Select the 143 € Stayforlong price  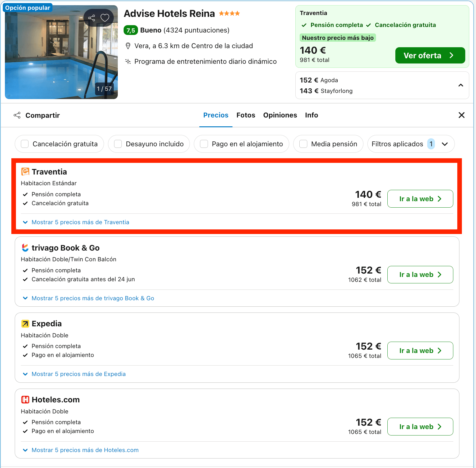(x=326, y=91)
